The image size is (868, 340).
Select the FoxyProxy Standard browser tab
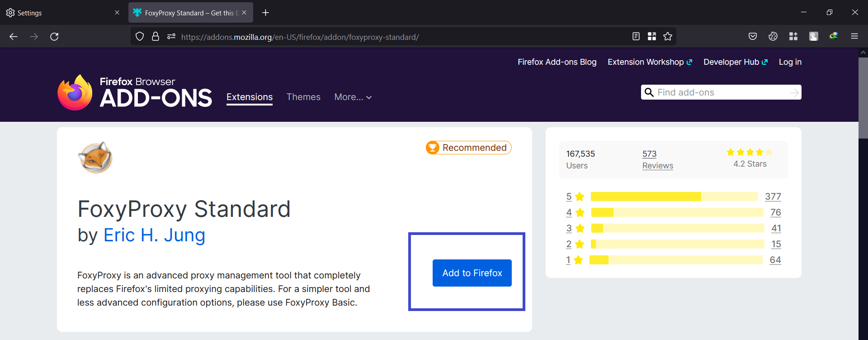190,13
